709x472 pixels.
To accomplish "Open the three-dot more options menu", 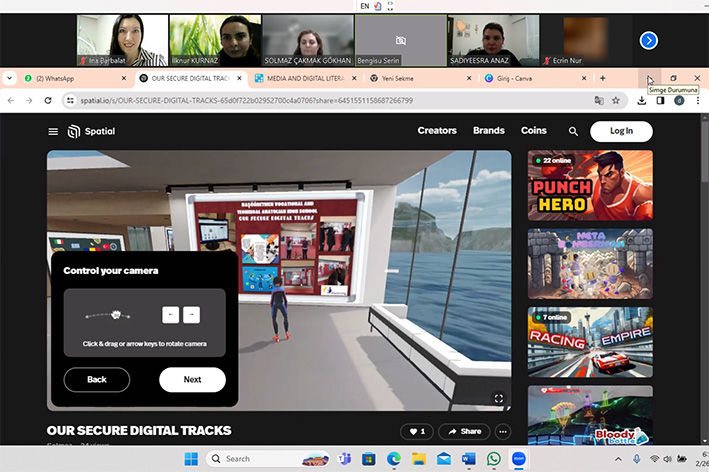I will click(503, 431).
